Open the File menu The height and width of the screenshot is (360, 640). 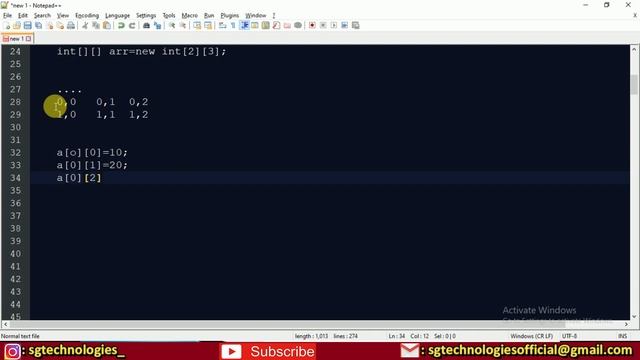click(7, 16)
